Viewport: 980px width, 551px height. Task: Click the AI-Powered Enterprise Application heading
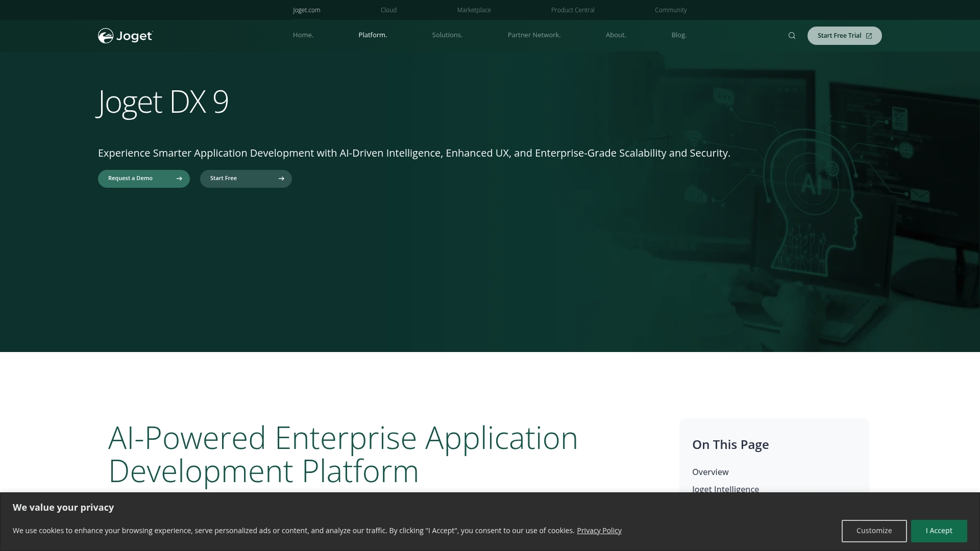coord(343,454)
